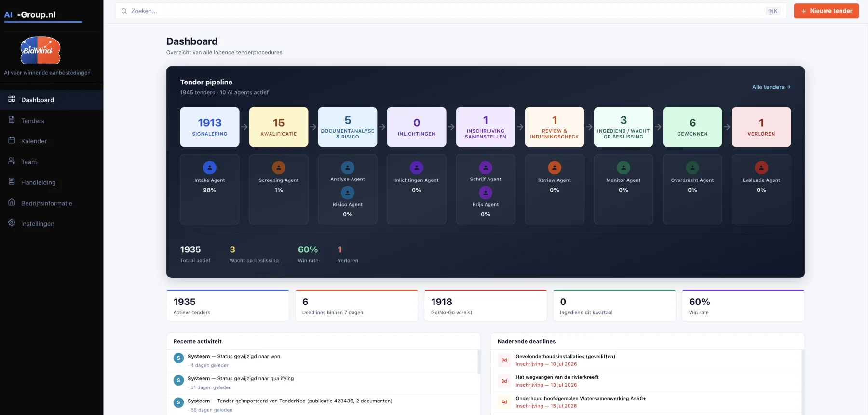The image size is (868, 415).
Task: Click activity 'Status gewijzigd naar qualifying'
Action: (x=322, y=383)
